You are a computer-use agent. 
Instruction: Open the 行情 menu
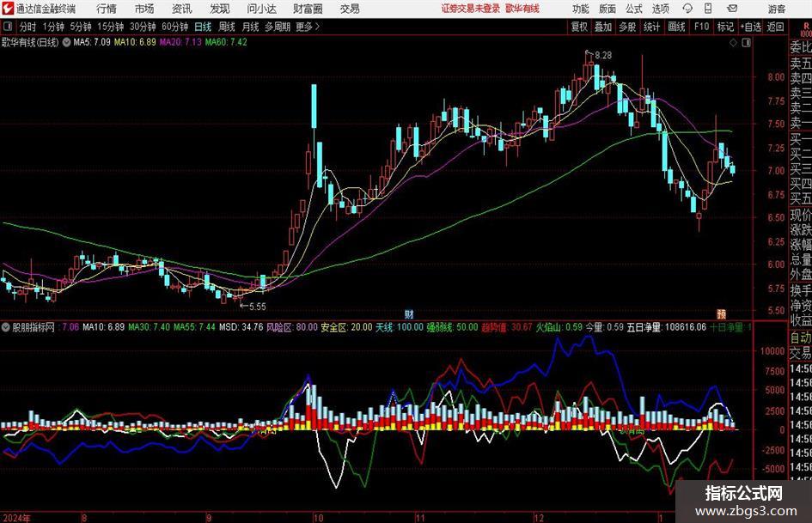[107, 9]
